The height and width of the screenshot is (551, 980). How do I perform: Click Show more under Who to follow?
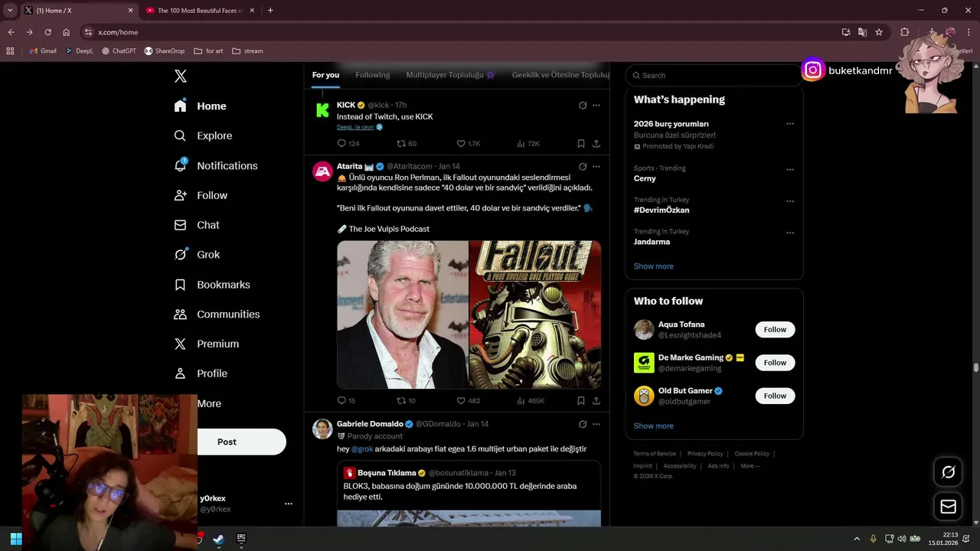[x=654, y=426]
